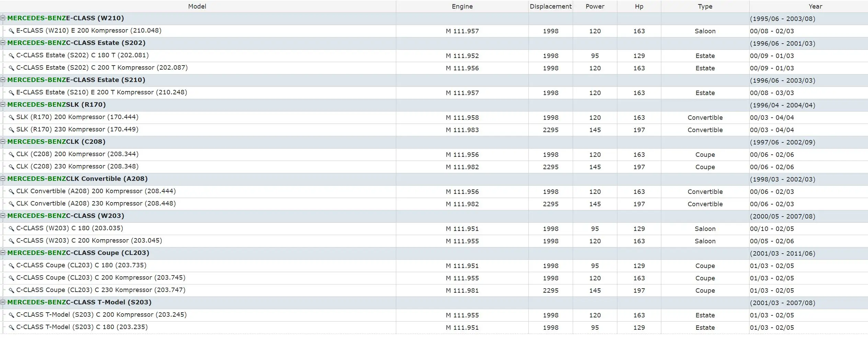Click the Type column header
The height and width of the screenshot is (338, 868).
coord(705,7)
